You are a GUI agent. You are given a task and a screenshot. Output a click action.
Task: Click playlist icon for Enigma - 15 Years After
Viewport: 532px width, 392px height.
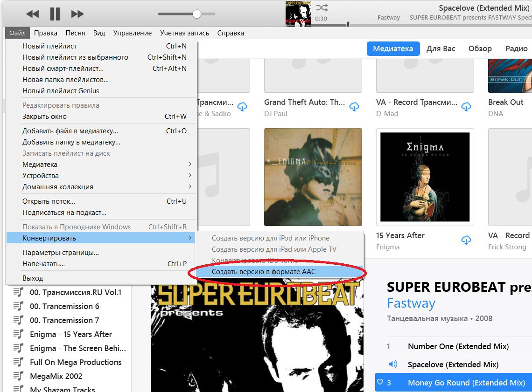(18, 334)
